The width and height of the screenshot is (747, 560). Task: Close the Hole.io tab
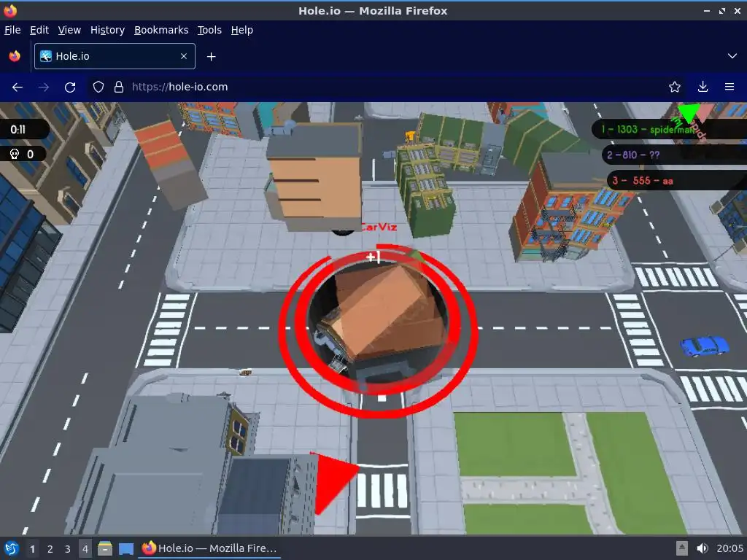(x=184, y=56)
